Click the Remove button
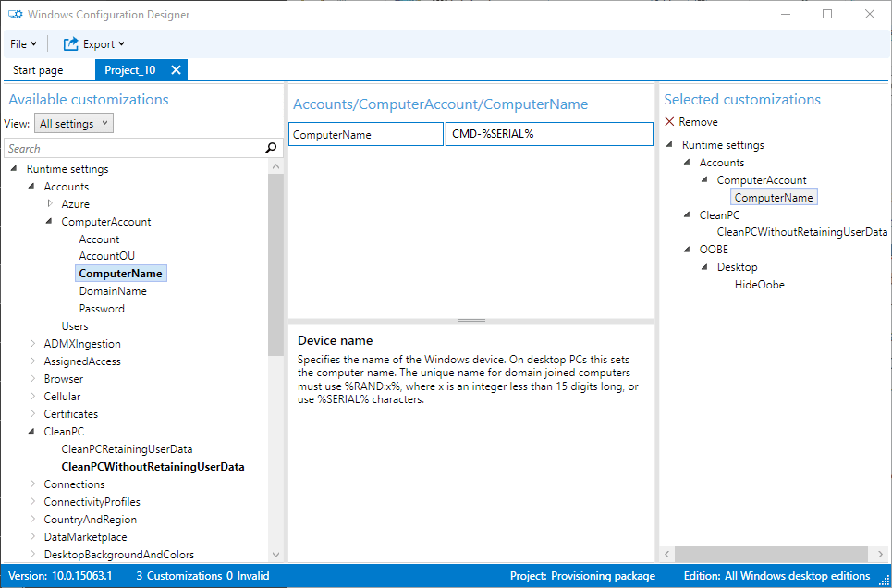 pyautogui.click(x=691, y=122)
